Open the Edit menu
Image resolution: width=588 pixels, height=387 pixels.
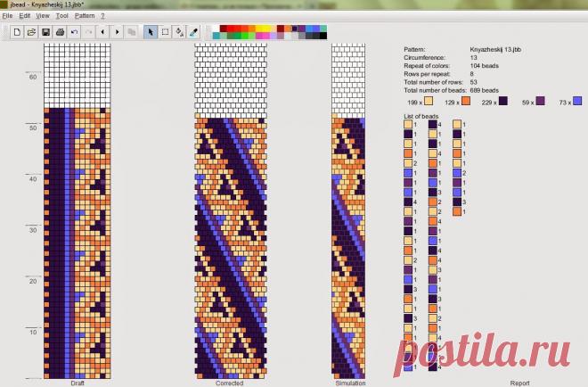pyautogui.click(x=25, y=16)
